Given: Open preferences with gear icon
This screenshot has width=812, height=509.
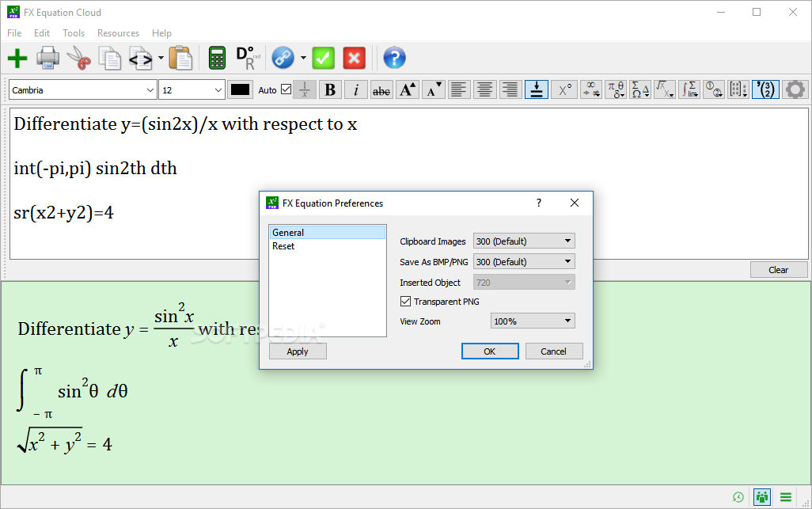Looking at the screenshot, I should tap(795, 89).
